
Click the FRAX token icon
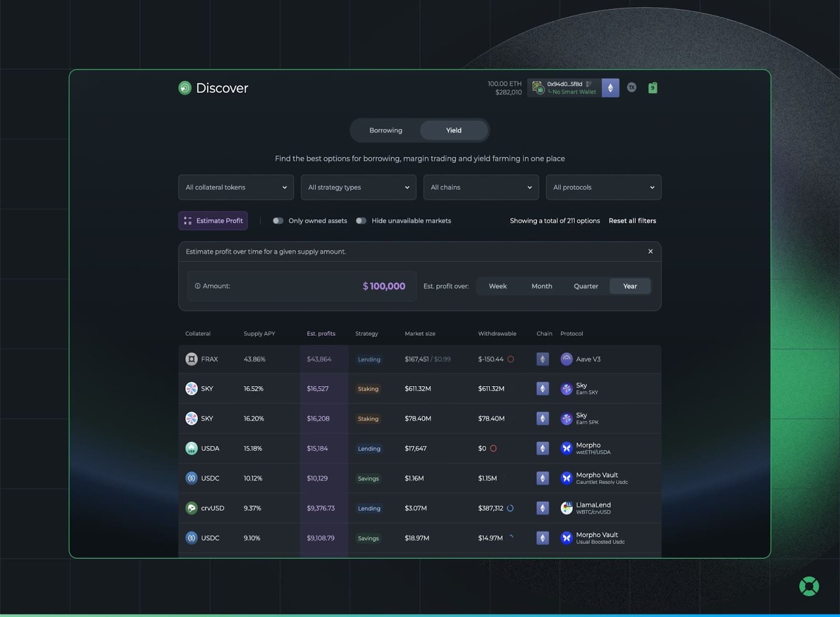(192, 359)
